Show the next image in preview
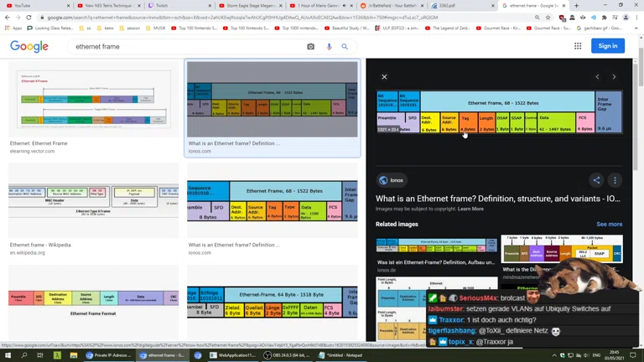The image size is (644, 362). [614, 77]
